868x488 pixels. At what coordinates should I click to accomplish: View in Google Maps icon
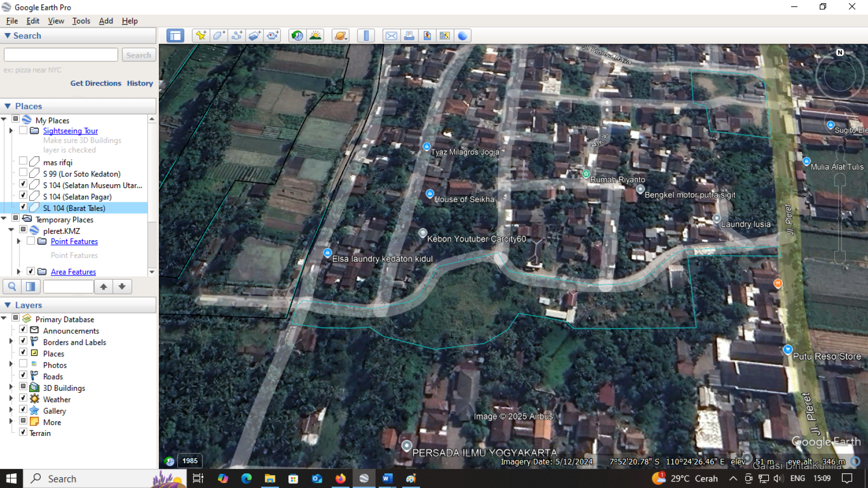(x=445, y=36)
